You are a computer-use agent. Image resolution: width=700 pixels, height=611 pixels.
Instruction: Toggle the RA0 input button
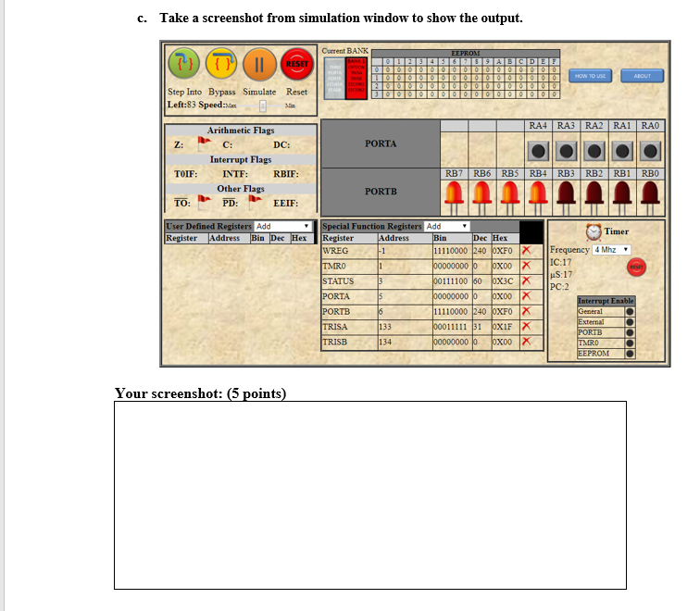click(650, 151)
